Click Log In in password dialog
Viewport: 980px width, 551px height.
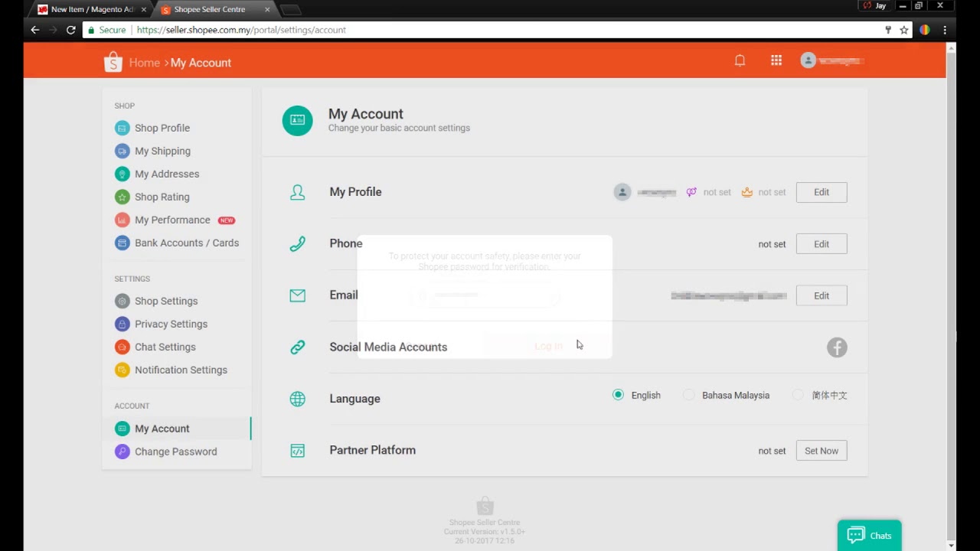[x=548, y=346]
